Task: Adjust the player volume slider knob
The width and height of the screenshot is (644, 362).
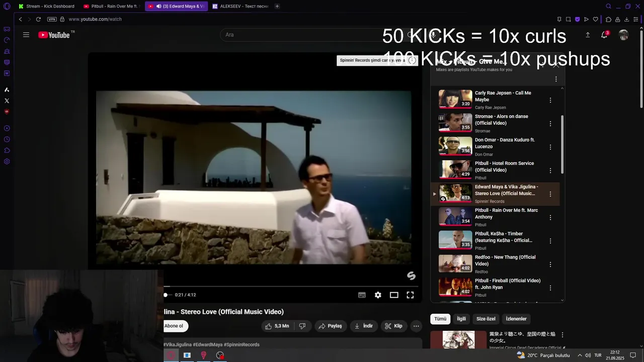Action: tap(165, 295)
